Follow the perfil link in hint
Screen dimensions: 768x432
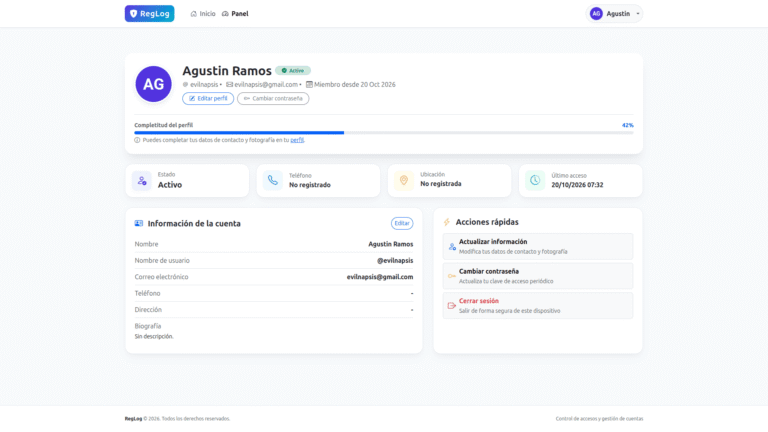coord(297,140)
